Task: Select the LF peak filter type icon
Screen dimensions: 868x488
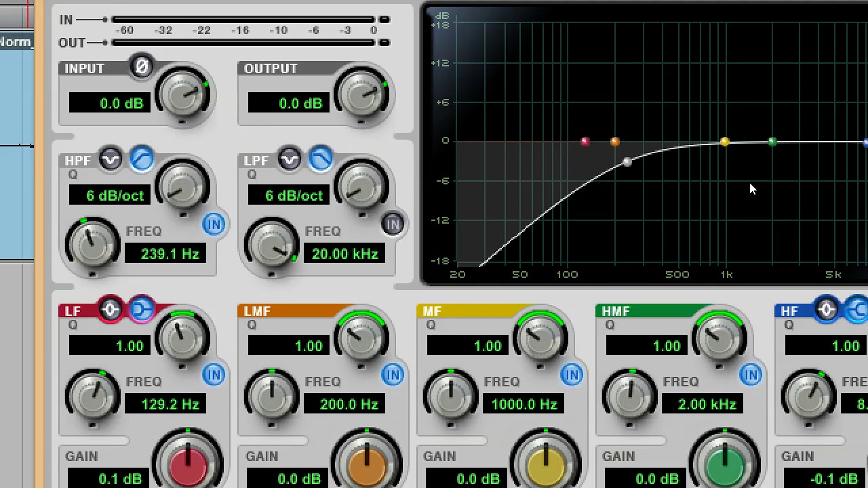Action: click(111, 310)
